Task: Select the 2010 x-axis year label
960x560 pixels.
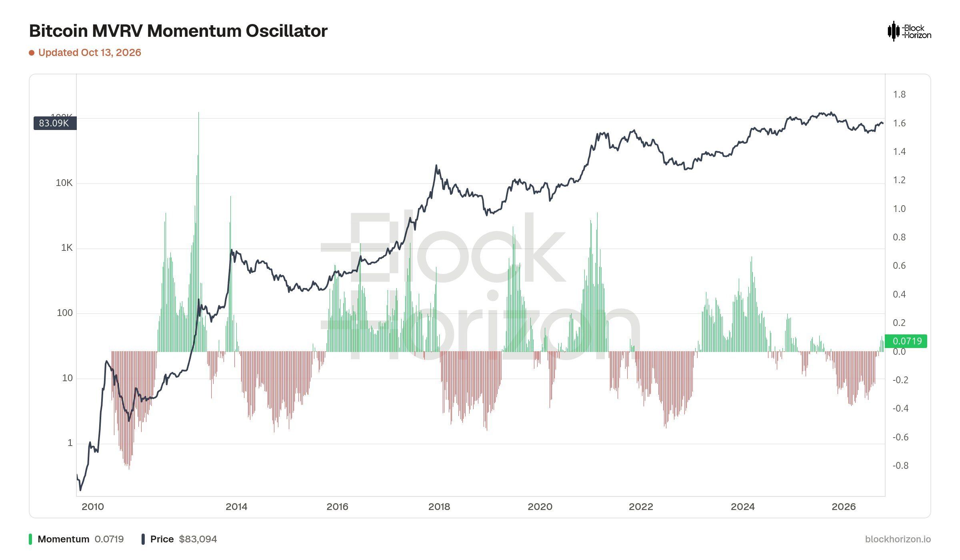Action: tap(93, 507)
